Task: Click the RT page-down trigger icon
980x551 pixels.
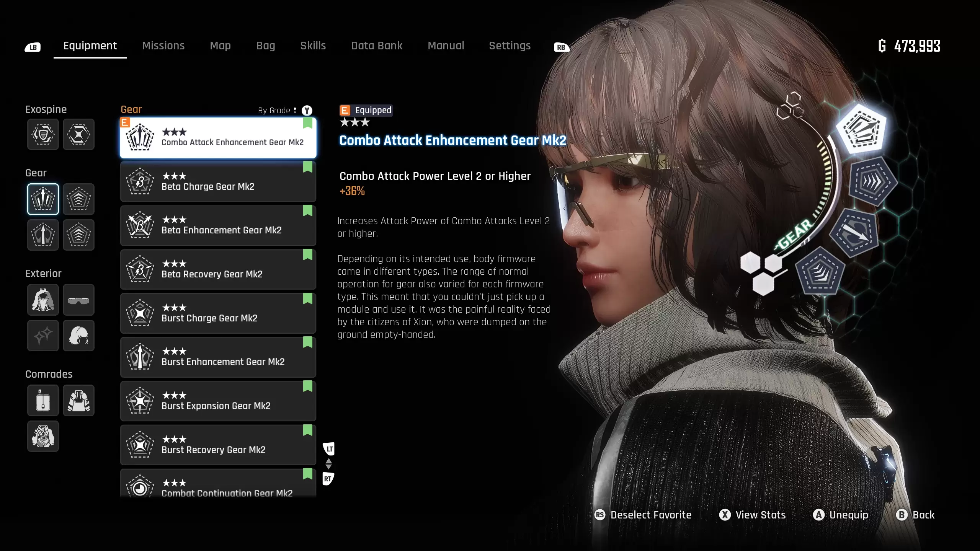Action: 328,479
